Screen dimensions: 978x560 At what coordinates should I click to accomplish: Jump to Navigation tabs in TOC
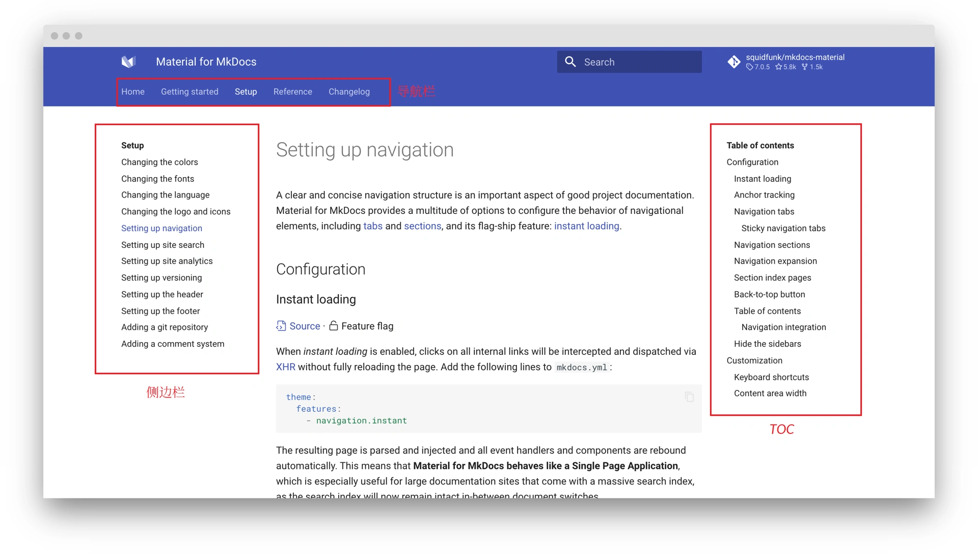pyautogui.click(x=764, y=212)
